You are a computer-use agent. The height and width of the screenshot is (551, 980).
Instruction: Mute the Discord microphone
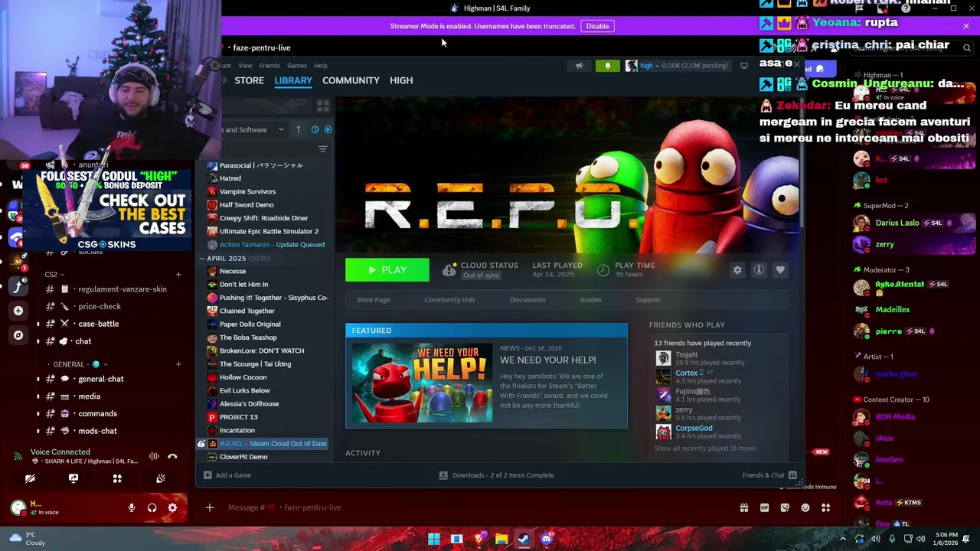click(132, 508)
